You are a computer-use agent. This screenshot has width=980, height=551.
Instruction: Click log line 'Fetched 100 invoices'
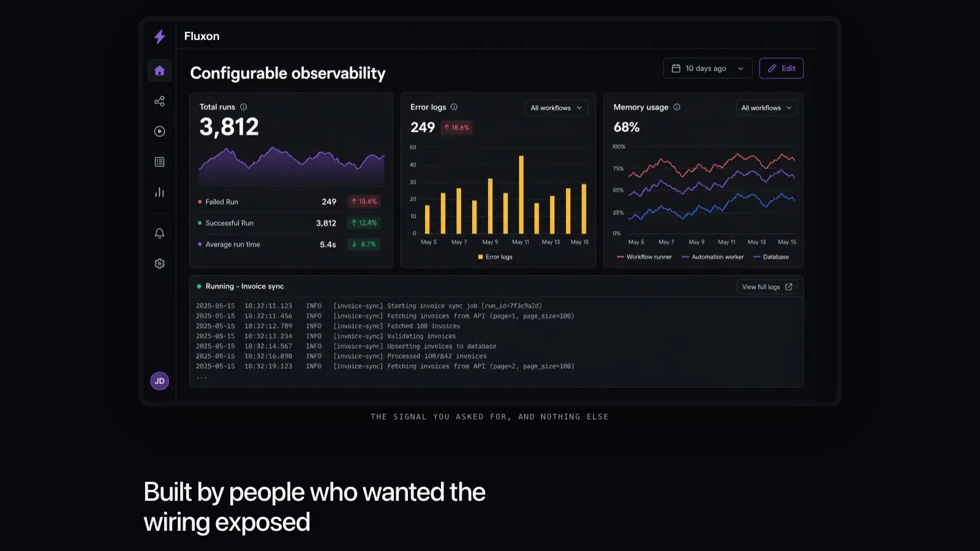pos(328,326)
